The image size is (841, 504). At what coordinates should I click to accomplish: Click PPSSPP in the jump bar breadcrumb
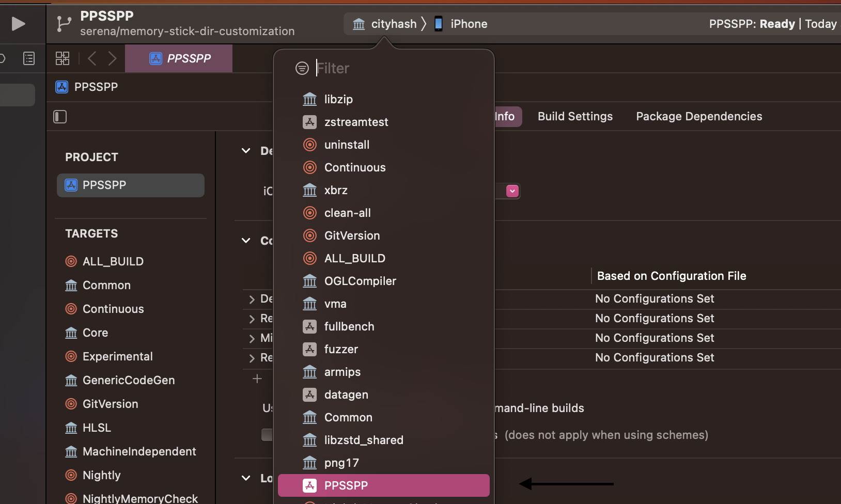(87, 87)
